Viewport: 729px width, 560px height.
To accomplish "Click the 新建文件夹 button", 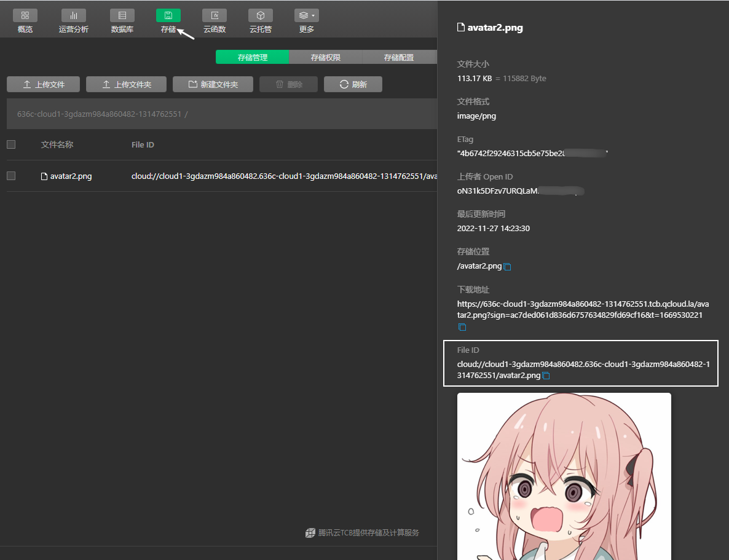I will (x=213, y=84).
